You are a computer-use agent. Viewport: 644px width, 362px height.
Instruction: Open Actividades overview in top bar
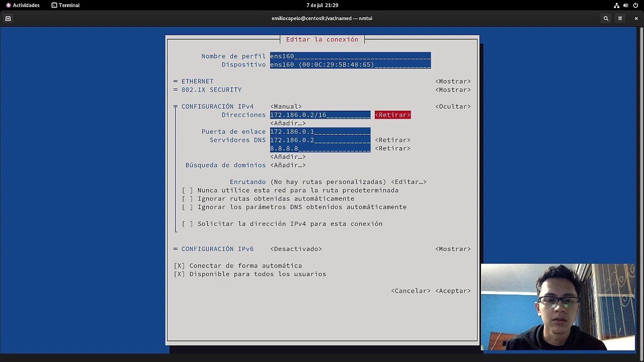click(x=23, y=5)
